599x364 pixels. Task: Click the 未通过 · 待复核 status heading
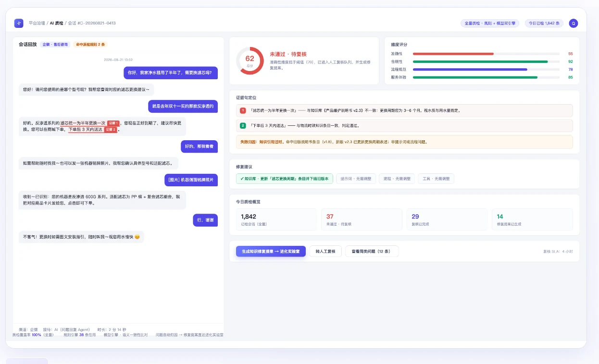tap(288, 54)
